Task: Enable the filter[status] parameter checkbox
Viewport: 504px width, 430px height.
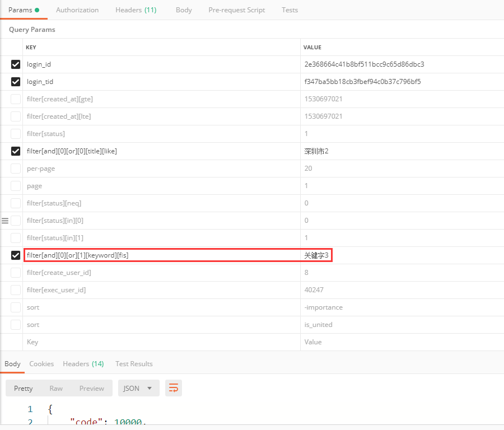Action: coord(16,134)
